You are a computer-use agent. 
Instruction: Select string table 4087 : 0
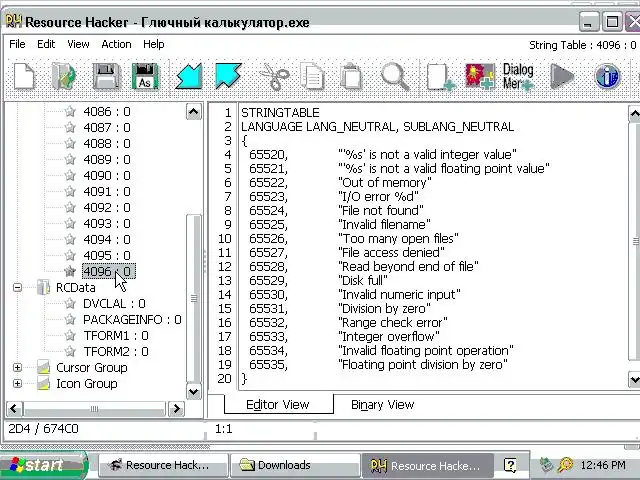pyautogui.click(x=107, y=127)
